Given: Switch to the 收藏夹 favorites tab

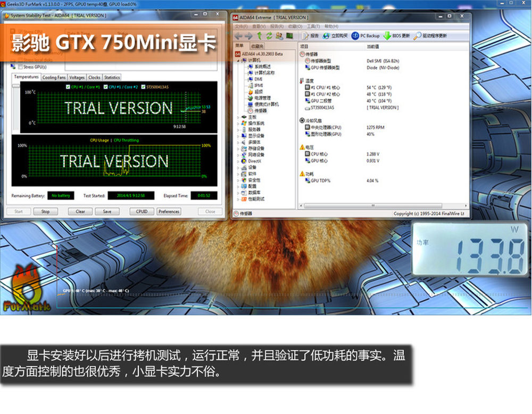Looking at the screenshot, I should click(x=257, y=46).
